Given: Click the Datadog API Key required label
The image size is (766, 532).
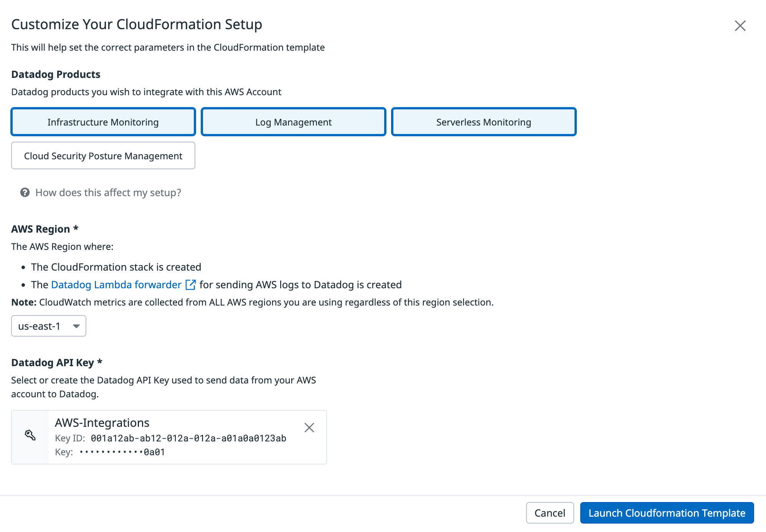Looking at the screenshot, I should click(x=56, y=362).
